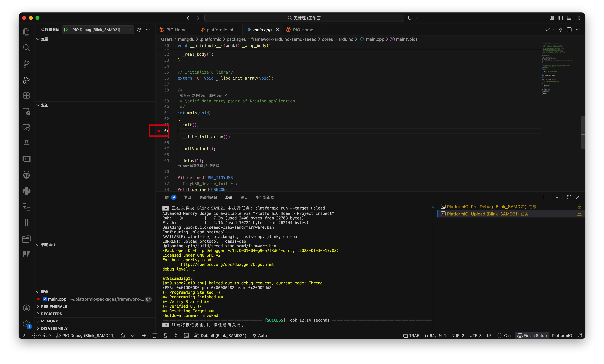This screenshot has height=364, width=604.
Task: Select PlatformIO: Pre-Debug terminal task
Action: pos(486,207)
